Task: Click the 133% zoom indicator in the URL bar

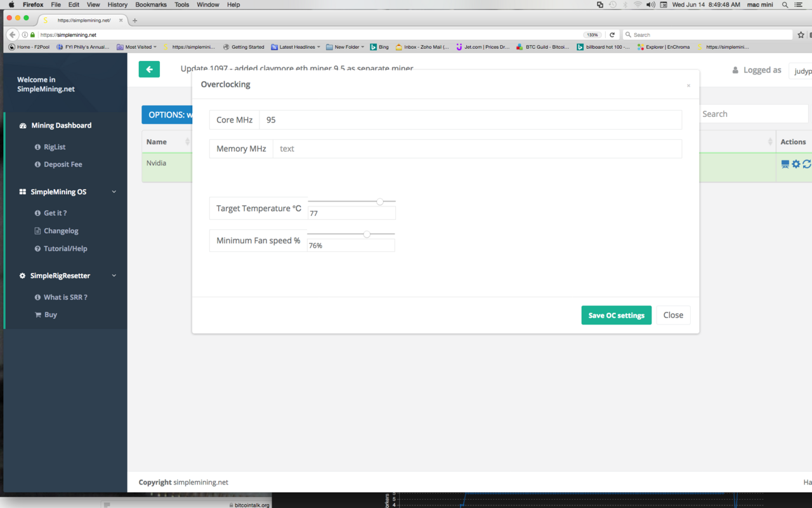Action: click(593, 35)
